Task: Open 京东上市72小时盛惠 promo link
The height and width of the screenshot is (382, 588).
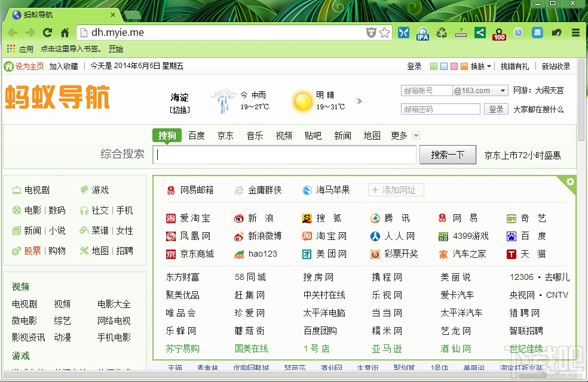Action: click(522, 155)
